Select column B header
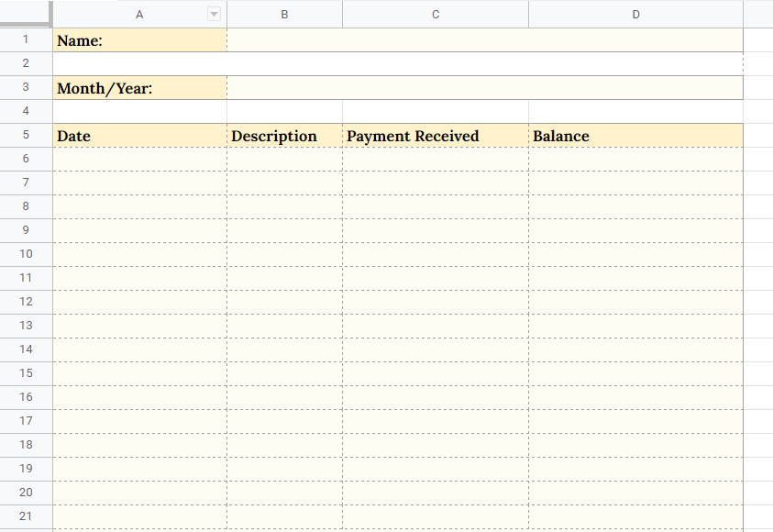The image size is (773, 532). 284,15
